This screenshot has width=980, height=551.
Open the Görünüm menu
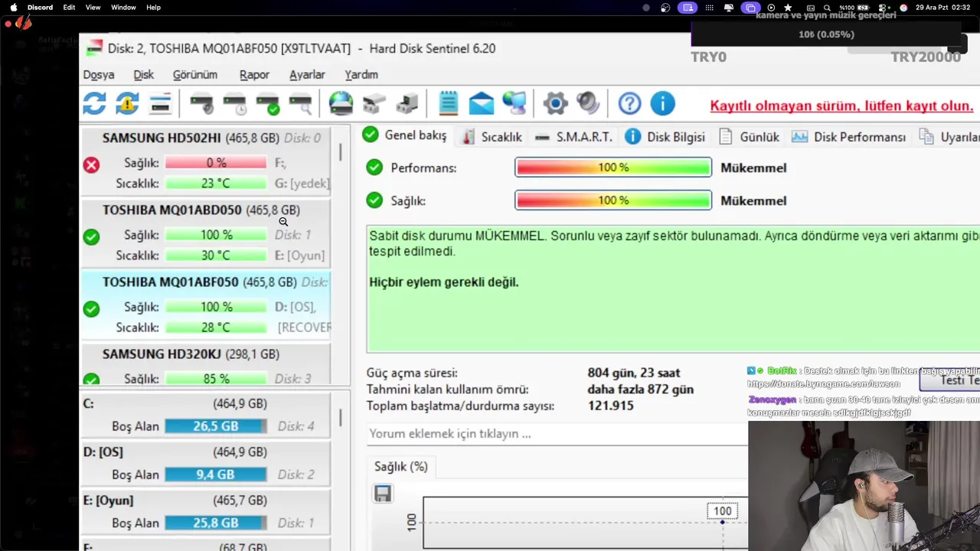(195, 74)
